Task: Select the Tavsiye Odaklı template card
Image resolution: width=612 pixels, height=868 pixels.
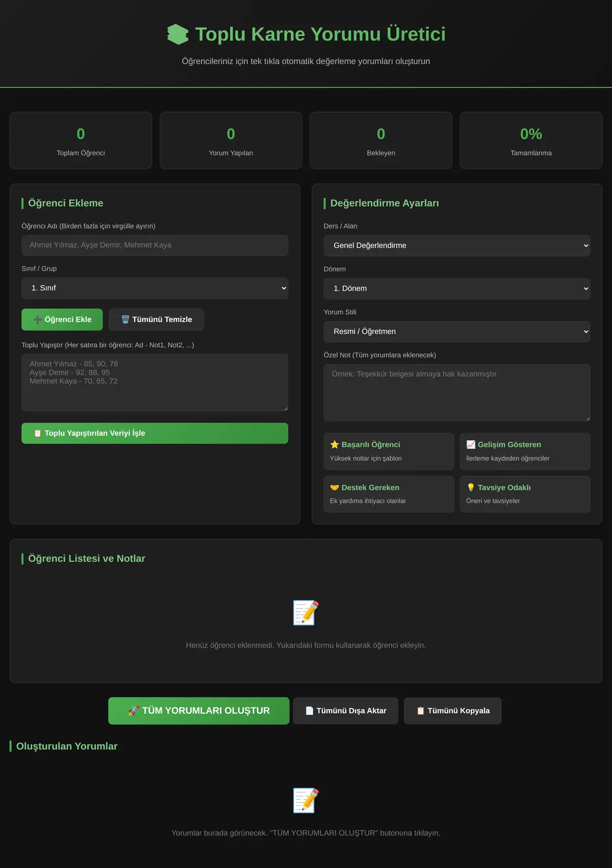Action: (x=525, y=494)
